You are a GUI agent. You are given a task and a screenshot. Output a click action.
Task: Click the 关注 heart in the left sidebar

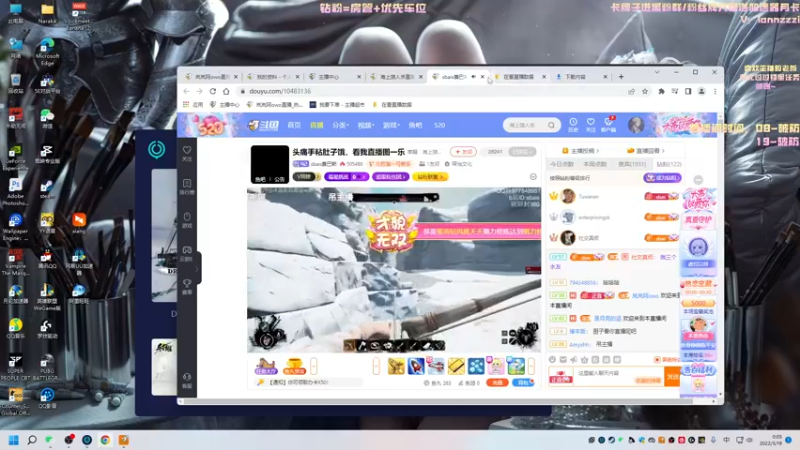187,153
